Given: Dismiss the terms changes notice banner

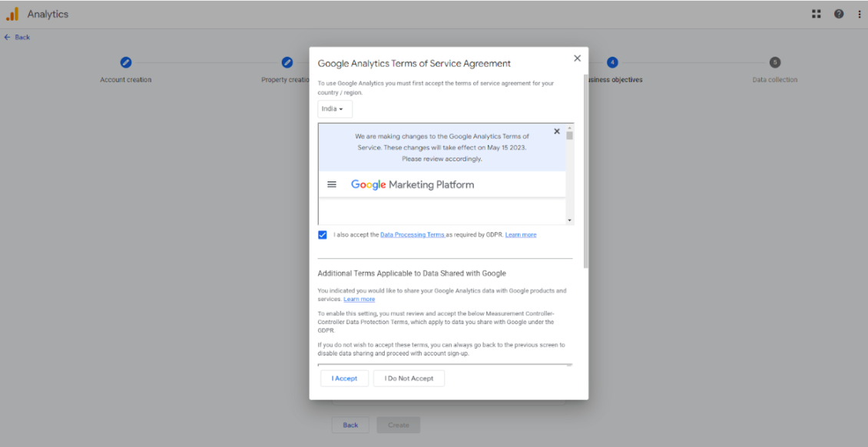Looking at the screenshot, I should click(557, 131).
